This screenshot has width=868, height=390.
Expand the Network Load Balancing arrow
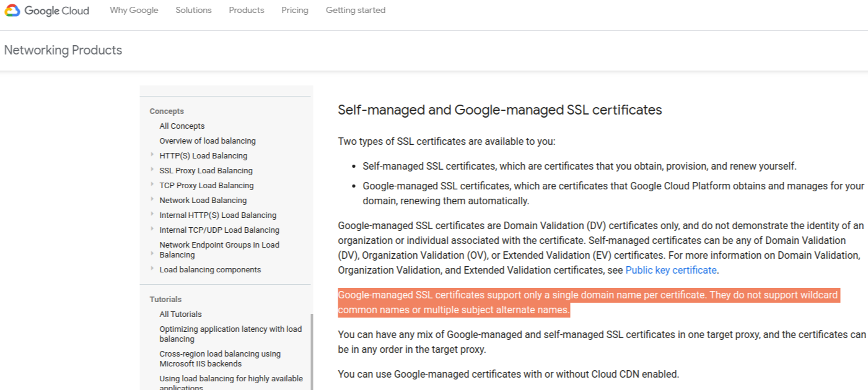click(152, 199)
